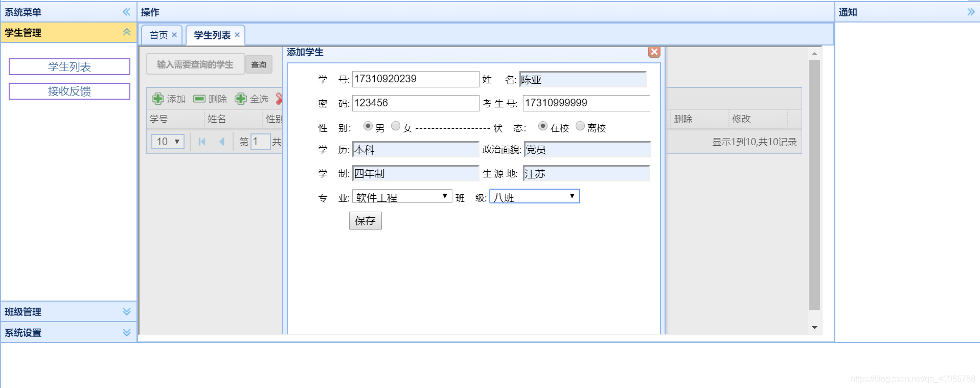Close the 首页 tab
The width and height of the screenshot is (980, 388).
(x=174, y=35)
